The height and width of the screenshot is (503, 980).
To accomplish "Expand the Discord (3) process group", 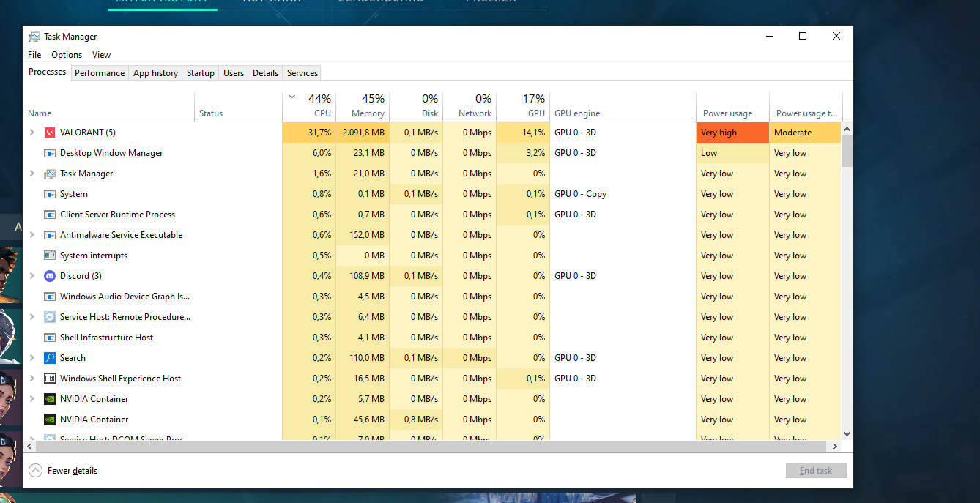I will pos(31,276).
